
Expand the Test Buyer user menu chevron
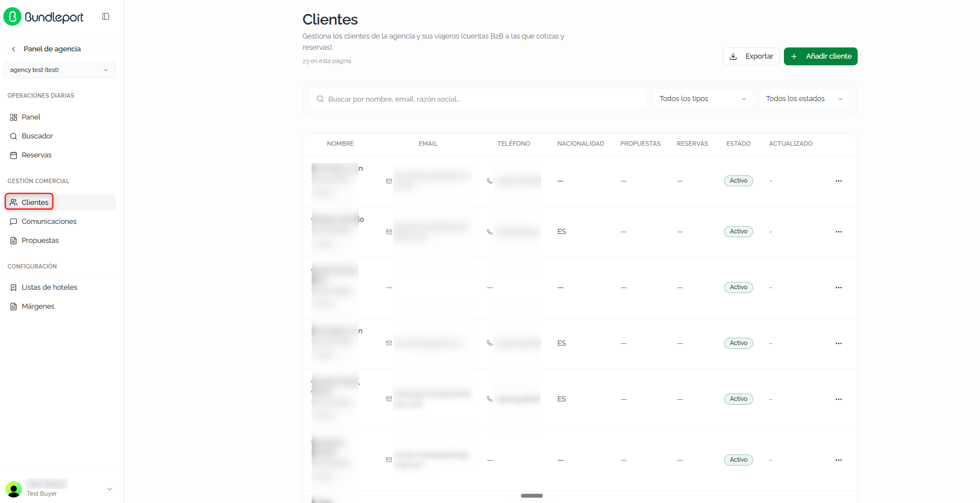(x=110, y=489)
